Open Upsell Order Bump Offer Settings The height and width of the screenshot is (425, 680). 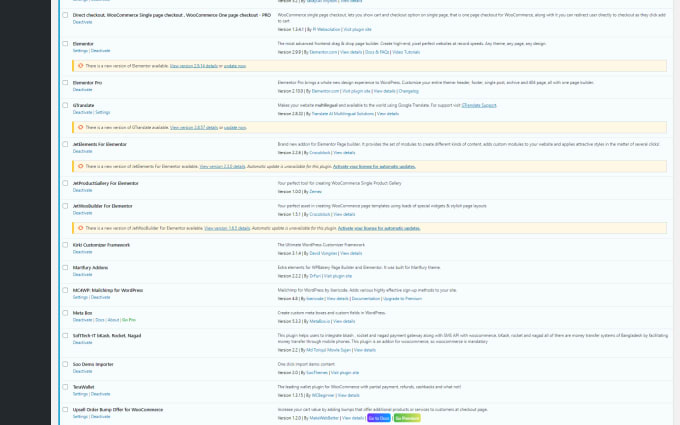pyautogui.click(x=80, y=417)
